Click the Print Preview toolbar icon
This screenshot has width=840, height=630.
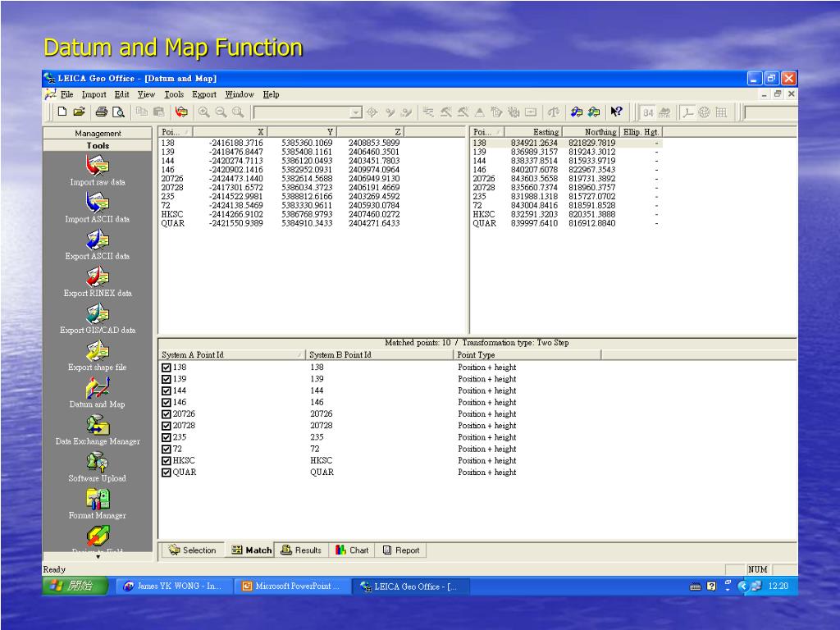tap(118, 112)
